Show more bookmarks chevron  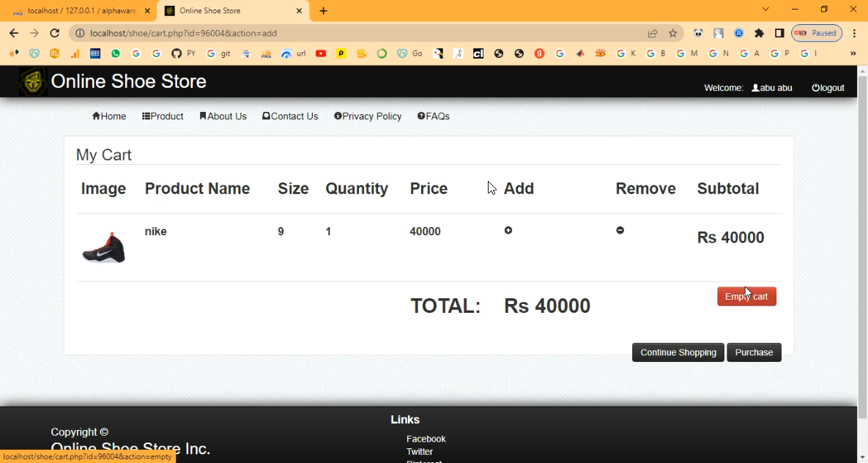click(853, 53)
